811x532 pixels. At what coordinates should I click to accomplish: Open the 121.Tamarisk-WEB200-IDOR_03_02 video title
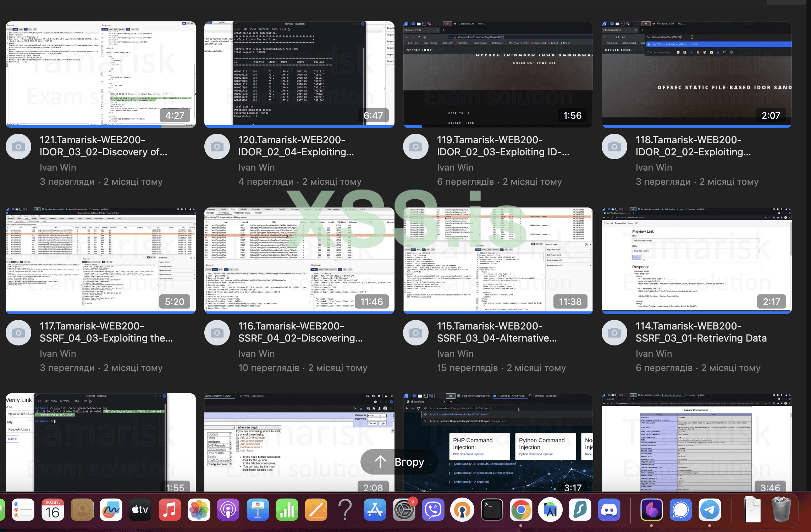pos(103,146)
